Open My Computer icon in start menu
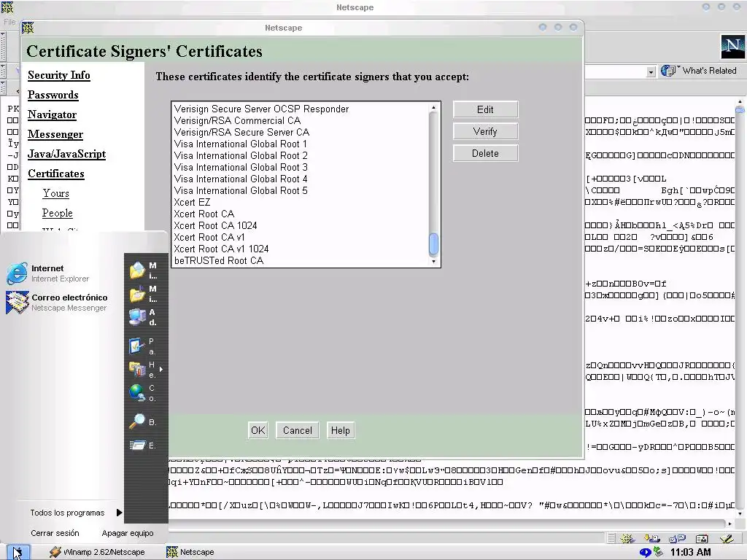The height and width of the screenshot is (560, 747). click(137, 317)
